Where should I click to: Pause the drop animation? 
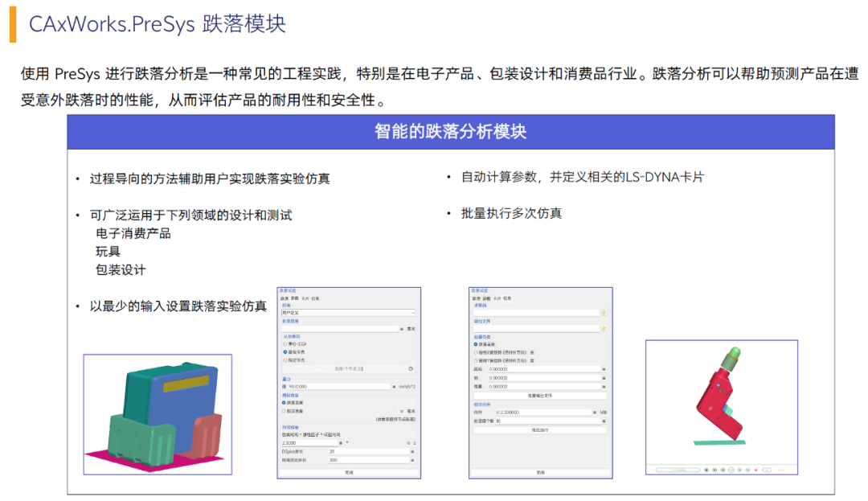click(731, 470)
